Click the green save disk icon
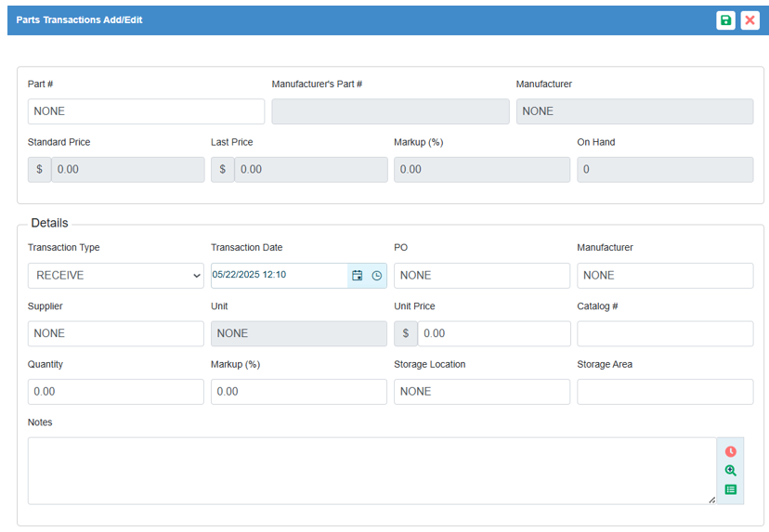 [725, 20]
